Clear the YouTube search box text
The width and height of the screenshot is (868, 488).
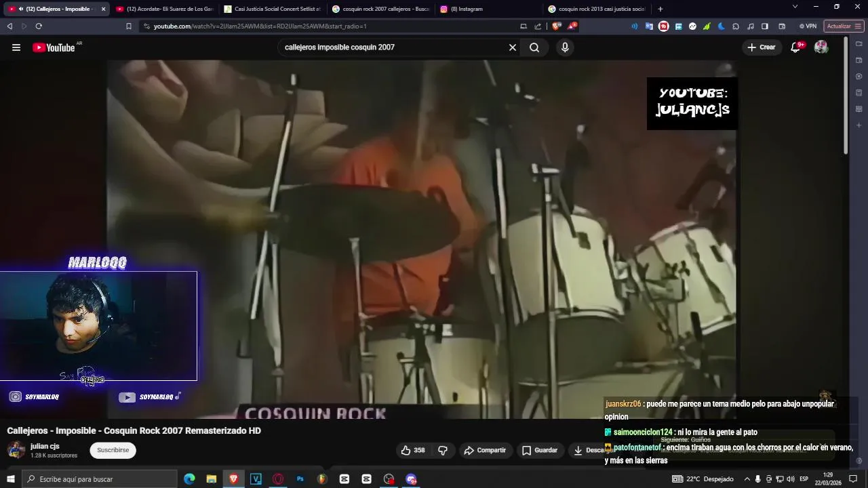pos(513,47)
